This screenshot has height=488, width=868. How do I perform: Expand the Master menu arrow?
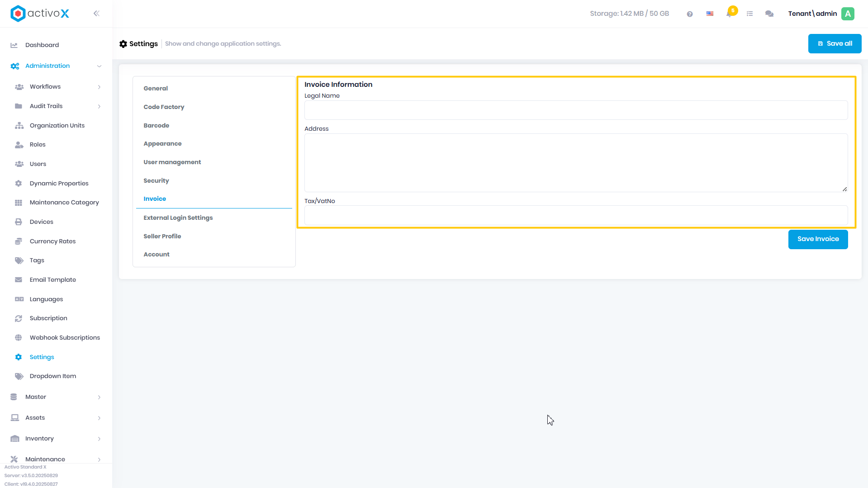(x=99, y=397)
